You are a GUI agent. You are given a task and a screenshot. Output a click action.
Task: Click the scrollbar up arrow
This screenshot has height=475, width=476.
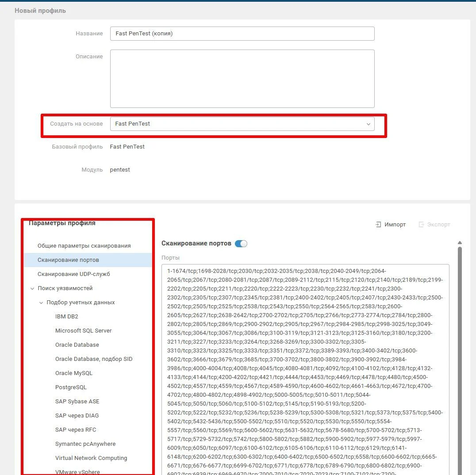pos(460,242)
